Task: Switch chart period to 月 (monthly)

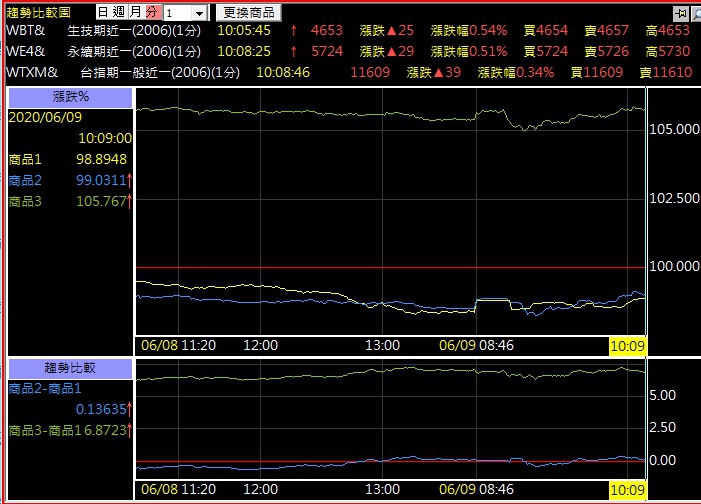Action: [136, 12]
